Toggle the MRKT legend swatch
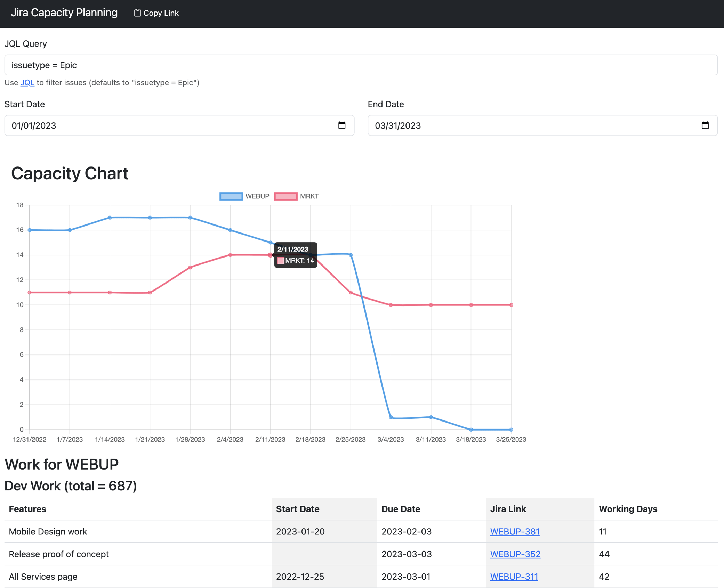This screenshot has height=588, width=724. [285, 196]
